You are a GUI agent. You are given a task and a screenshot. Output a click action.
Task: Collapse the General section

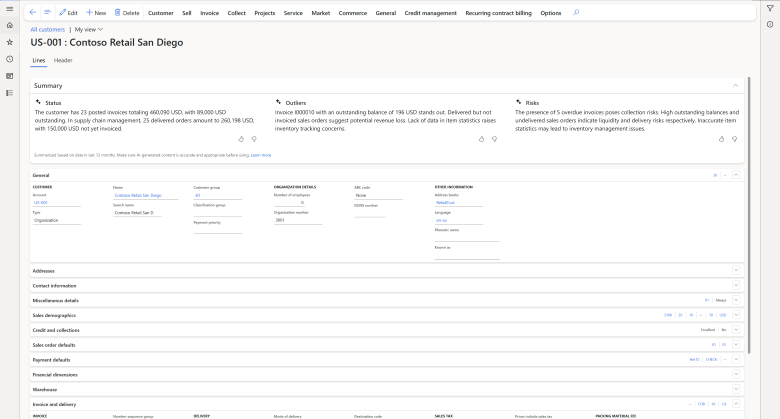[x=736, y=175]
